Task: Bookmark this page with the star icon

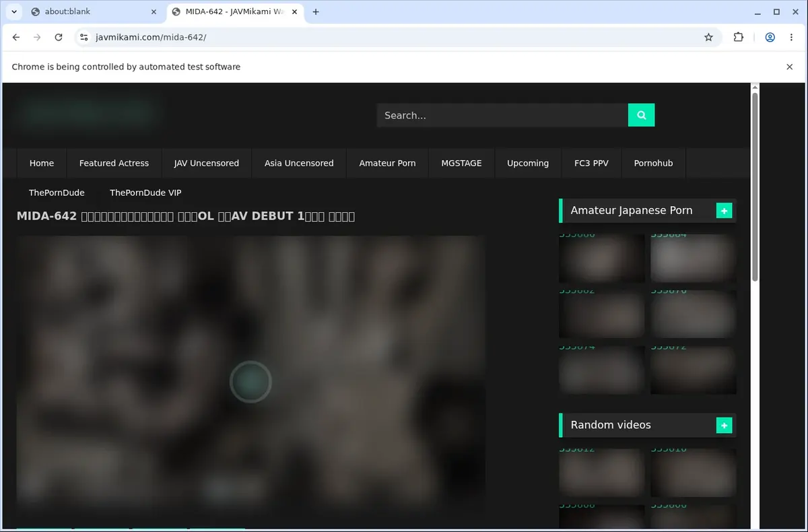Action: [x=708, y=37]
